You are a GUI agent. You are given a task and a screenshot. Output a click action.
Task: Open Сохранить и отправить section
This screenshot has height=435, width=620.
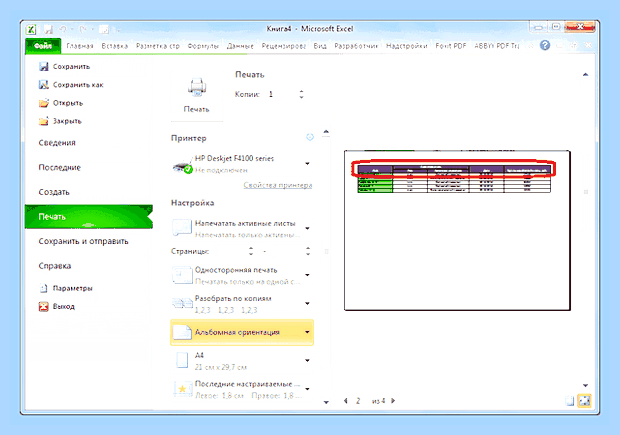83,241
